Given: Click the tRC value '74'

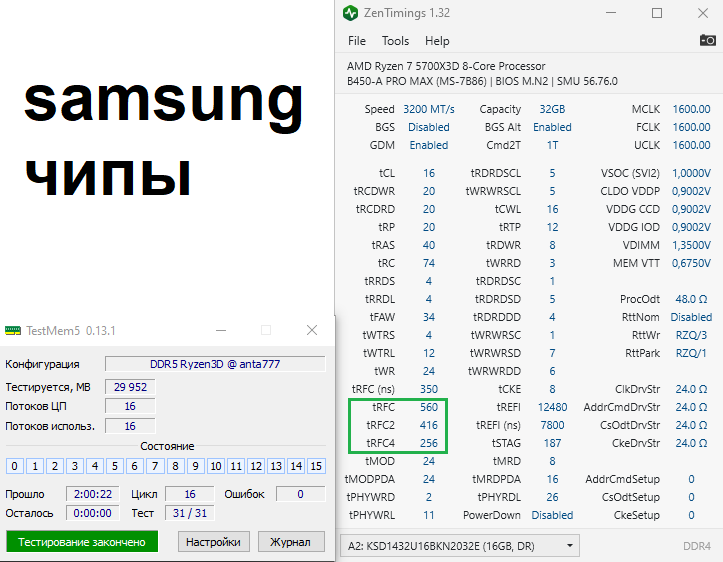Looking at the screenshot, I should tap(429, 263).
